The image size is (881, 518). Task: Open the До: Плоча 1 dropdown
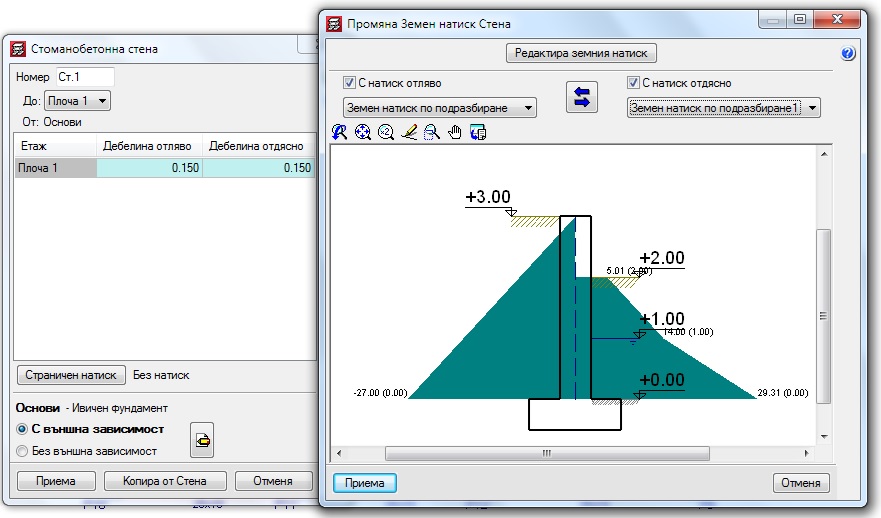coord(78,101)
